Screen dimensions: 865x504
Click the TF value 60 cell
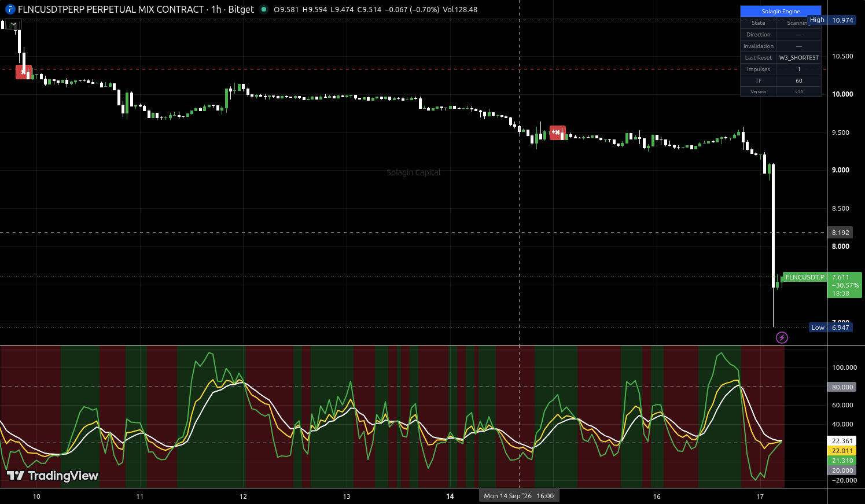(x=798, y=80)
